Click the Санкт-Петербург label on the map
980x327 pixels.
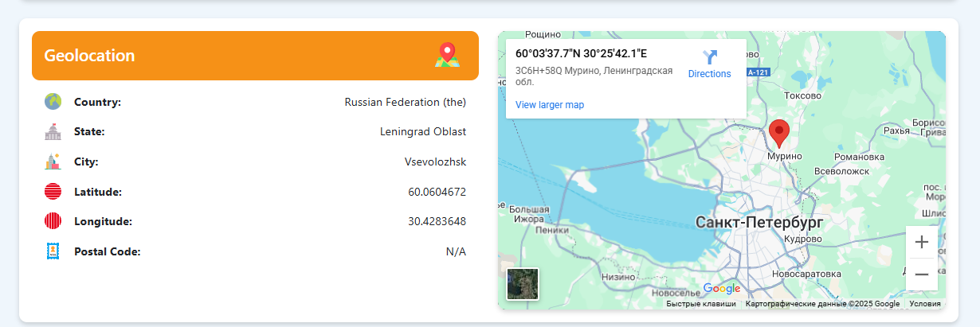pyautogui.click(x=759, y=222)
